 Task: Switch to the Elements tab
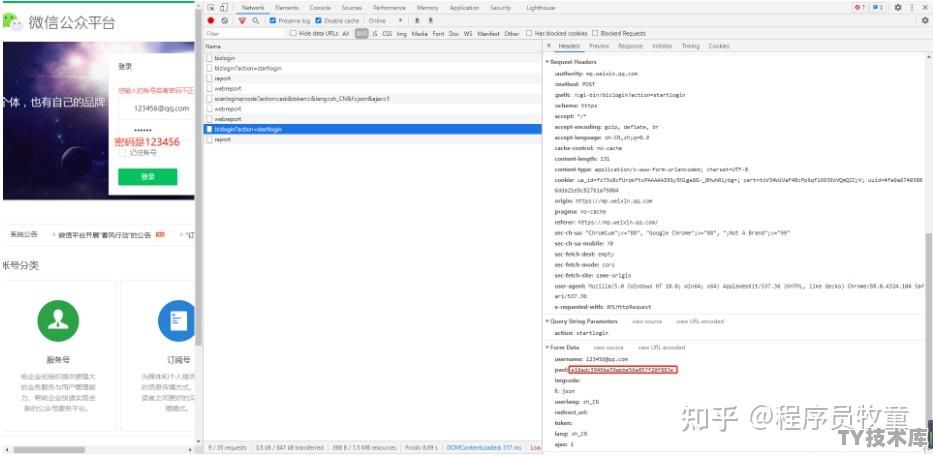(x=287, y=8)
